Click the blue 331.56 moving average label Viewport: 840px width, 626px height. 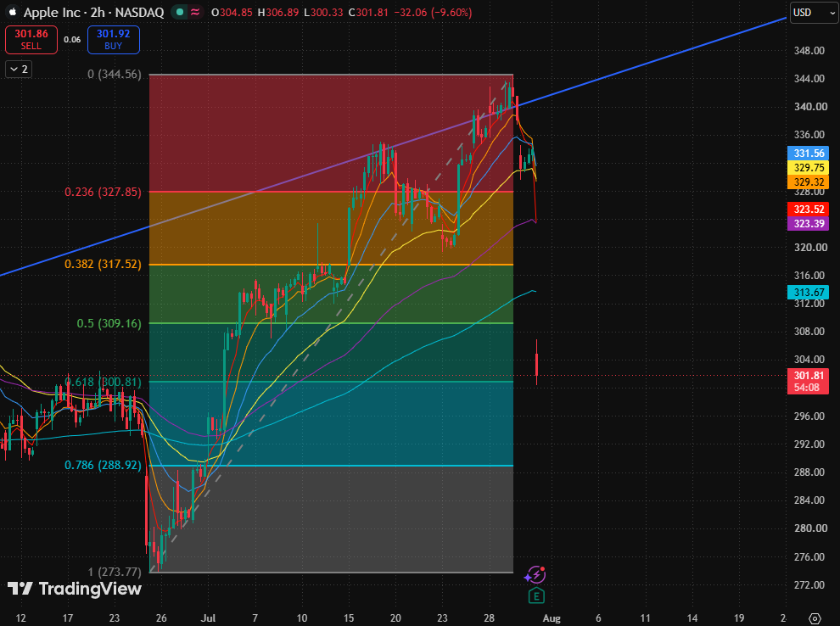(x=809, y=154)
